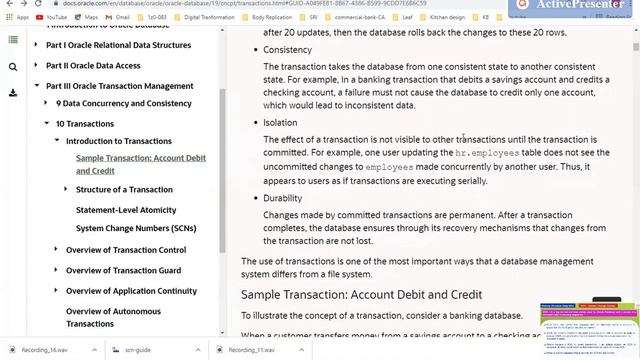This screenshot has height=360, width=640.
Task: Click the main page scrollbar thumb
Action: pyautogui.click(x=636, y=47)
